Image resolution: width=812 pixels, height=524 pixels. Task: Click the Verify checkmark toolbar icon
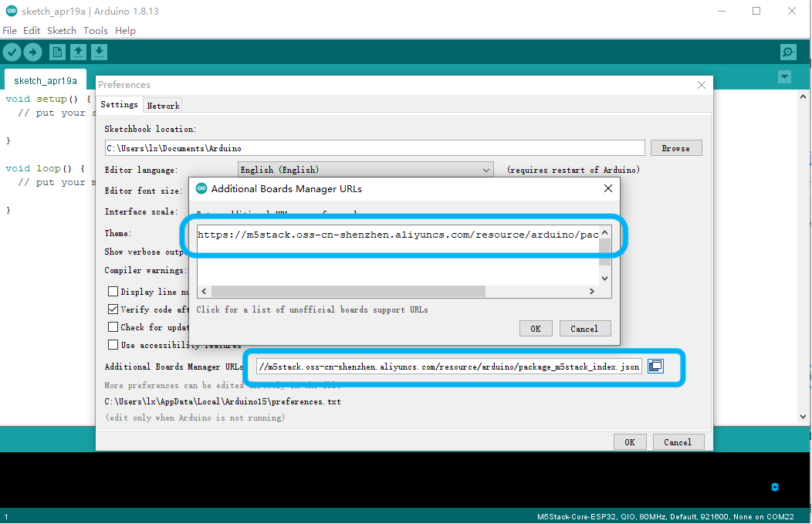[12, 52]
